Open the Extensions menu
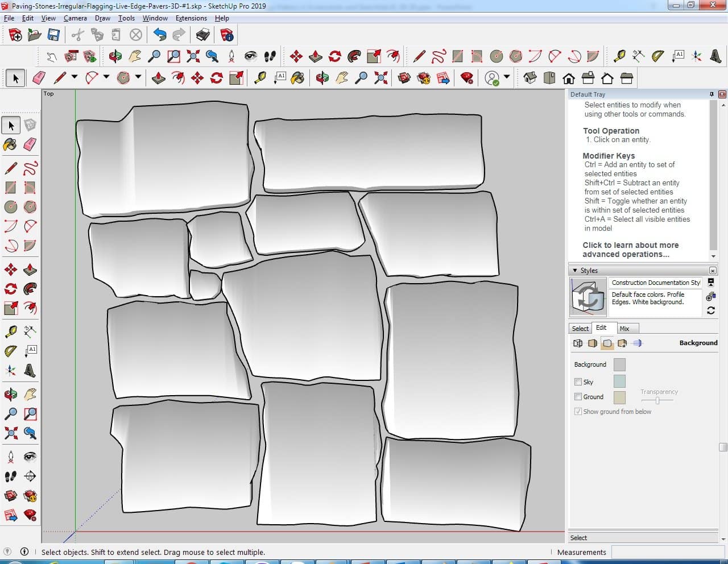The image size is (728, 564). (x=191, y=18)
